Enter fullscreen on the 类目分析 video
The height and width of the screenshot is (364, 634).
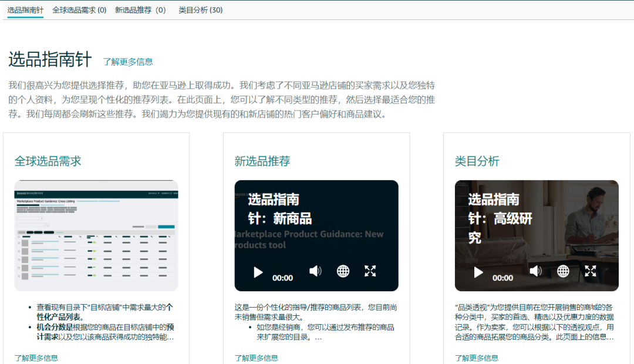(590, 272)
